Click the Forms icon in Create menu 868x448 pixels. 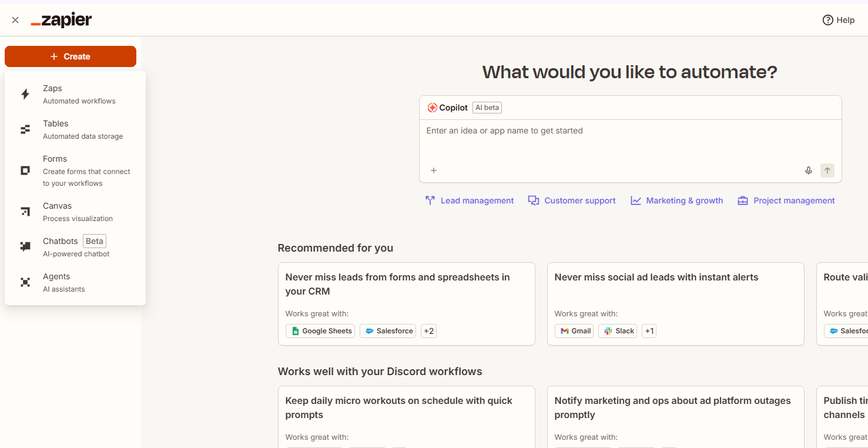[x=25, y=170]
